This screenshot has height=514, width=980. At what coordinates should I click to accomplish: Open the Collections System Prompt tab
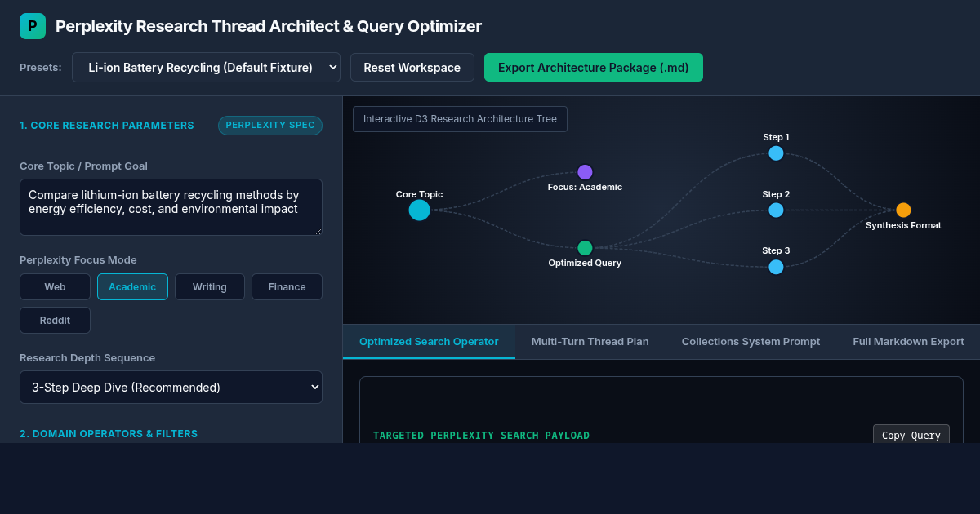[x=751, y=342]
